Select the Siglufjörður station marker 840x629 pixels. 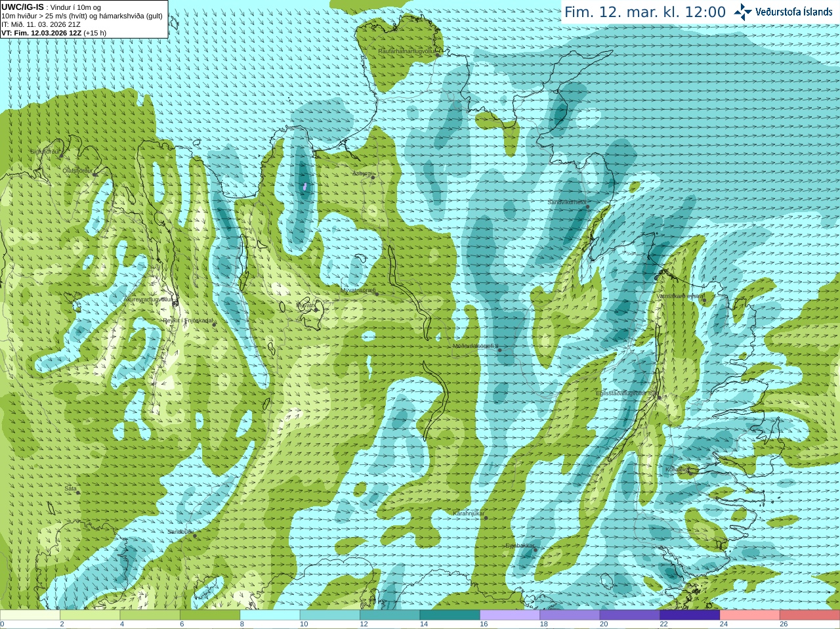click(62, 156)
